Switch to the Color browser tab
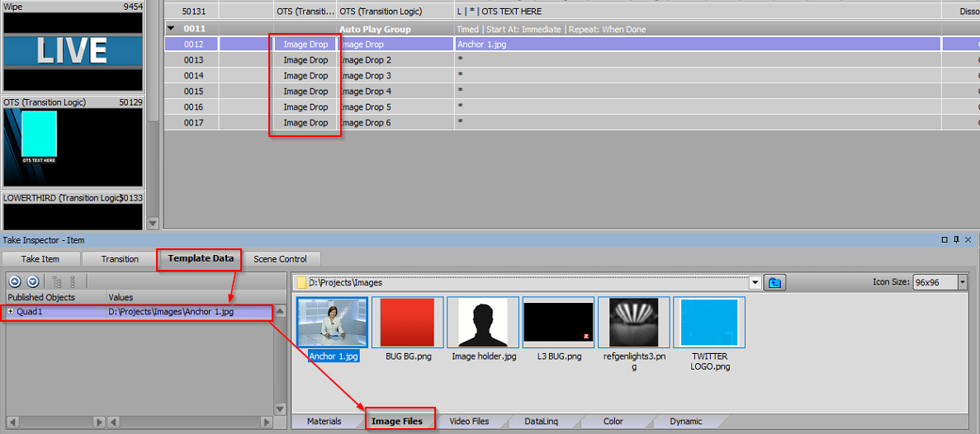This screenshot has width=980, height=434. click(613, 422)
